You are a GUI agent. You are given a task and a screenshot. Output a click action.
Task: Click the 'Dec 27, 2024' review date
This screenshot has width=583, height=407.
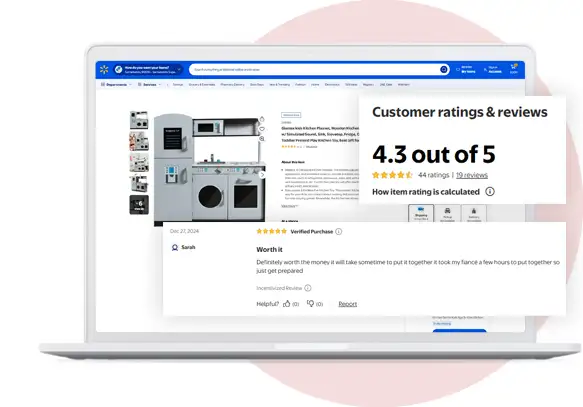(184, 231)
